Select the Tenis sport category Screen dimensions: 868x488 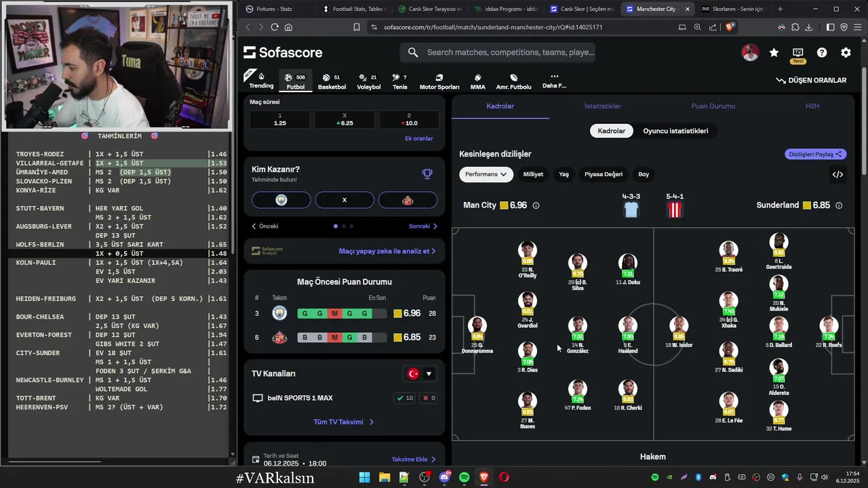400,81
